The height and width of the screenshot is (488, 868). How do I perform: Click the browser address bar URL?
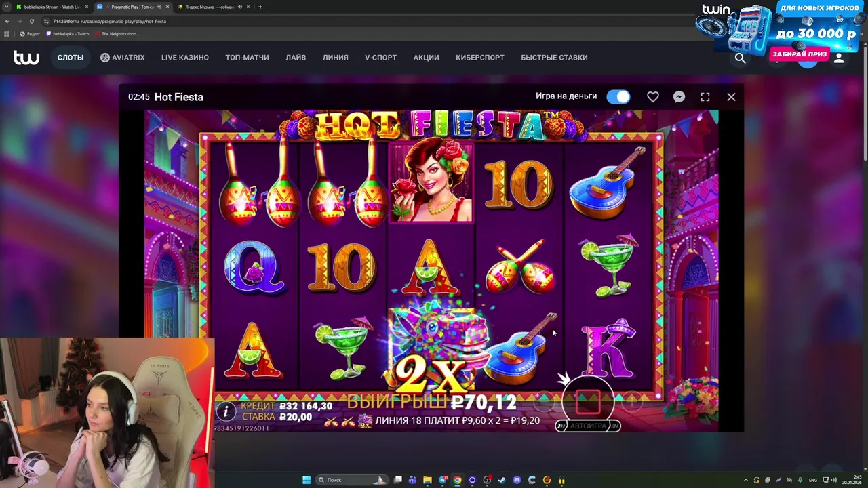[109, 21]
